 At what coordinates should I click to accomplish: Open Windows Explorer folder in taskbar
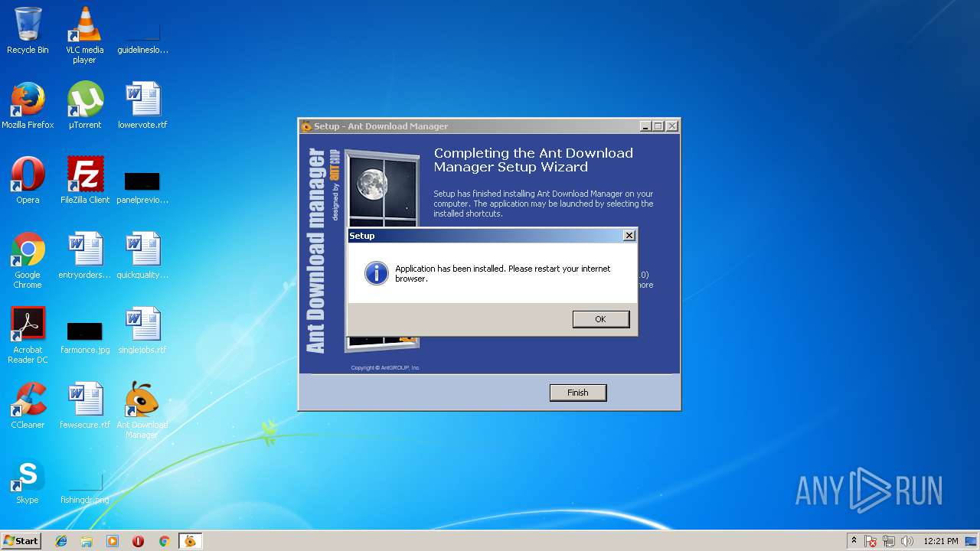click(87, 541)
